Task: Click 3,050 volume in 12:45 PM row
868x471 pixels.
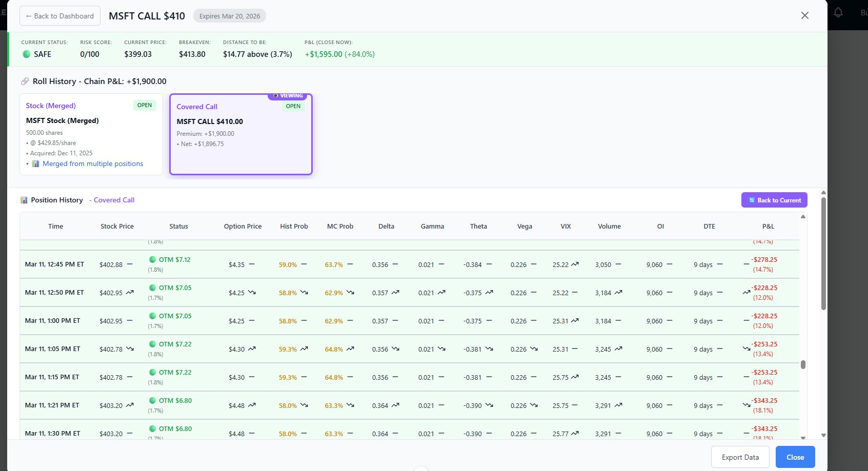Action: pyautogui.click(x=603, y=264)
